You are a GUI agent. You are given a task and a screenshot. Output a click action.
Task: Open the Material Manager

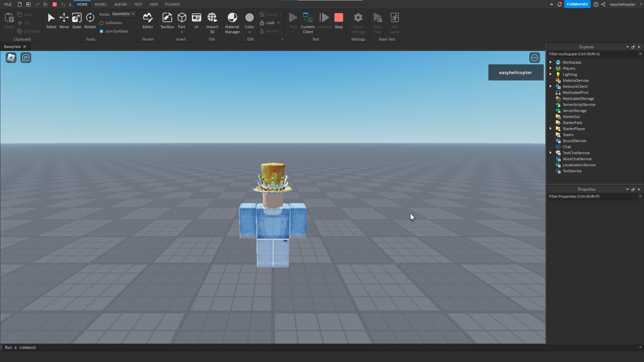232,22
